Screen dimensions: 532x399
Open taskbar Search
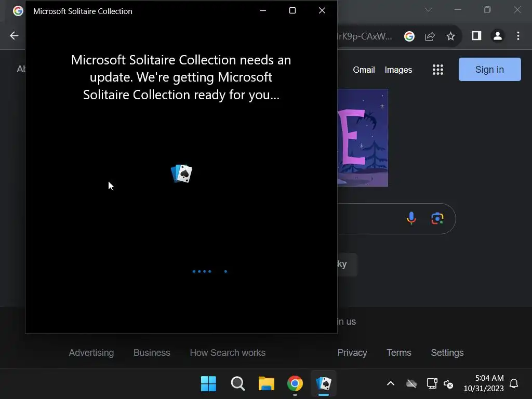[x=238, y=384]
